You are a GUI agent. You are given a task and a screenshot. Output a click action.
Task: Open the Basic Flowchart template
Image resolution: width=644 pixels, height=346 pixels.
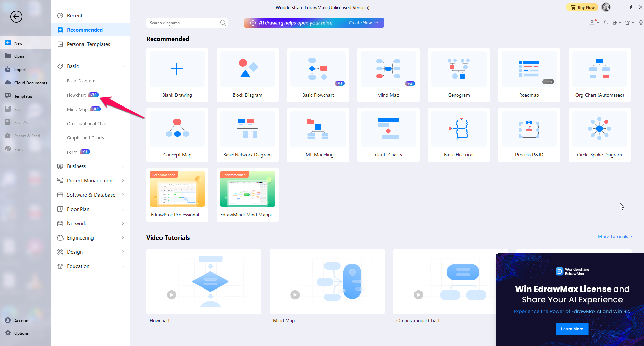coord(318,75)
